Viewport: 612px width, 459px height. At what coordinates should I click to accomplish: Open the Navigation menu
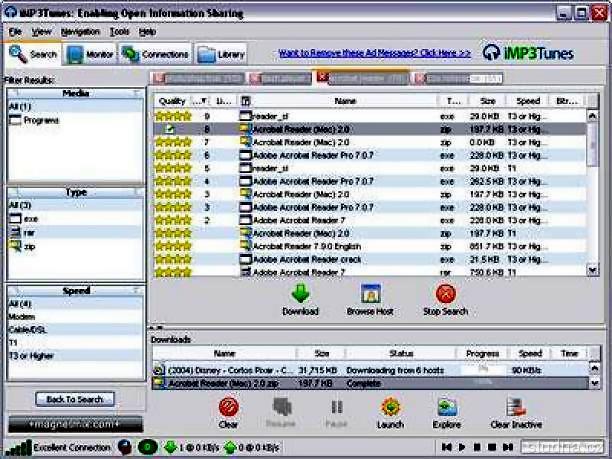(x=80, y=32)
